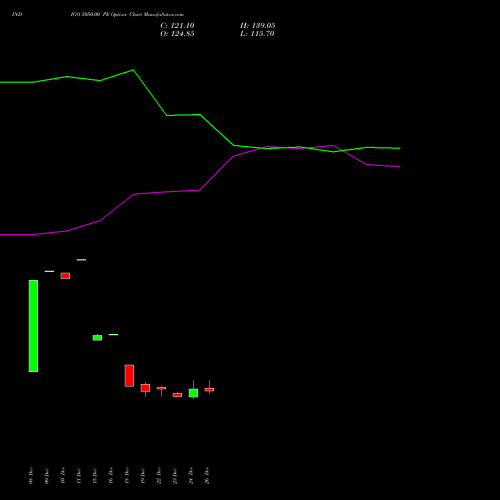Click the 18 Dec date axis label
The width and height of the screenshot is (500, 500).
(x=127, y=476)
